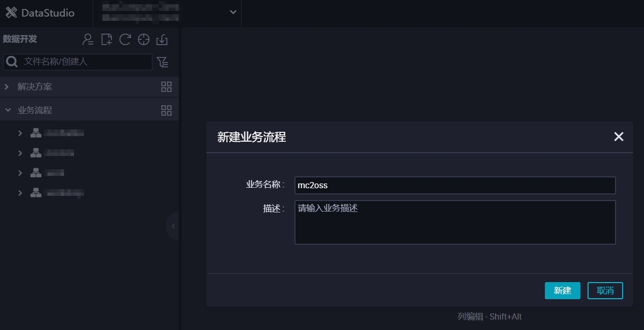Click the 新建业务流程 dialog title
644x330 pixels.
[251, 137]
